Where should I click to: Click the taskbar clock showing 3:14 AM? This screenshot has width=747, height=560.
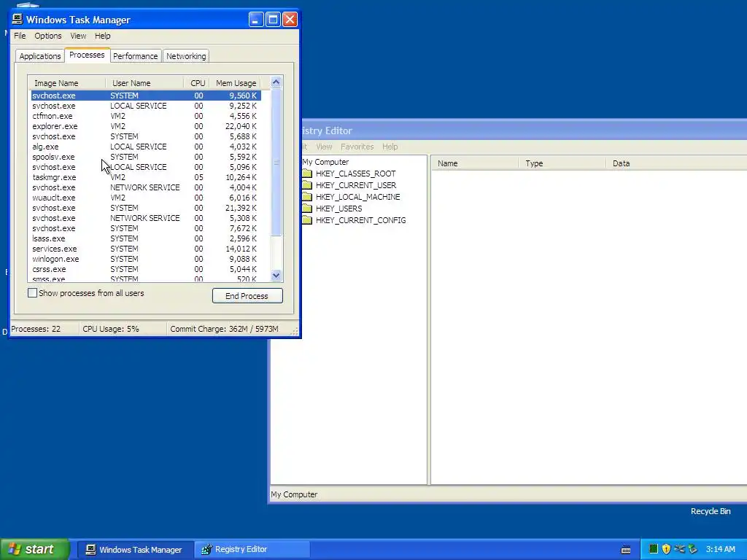point(720,549)
